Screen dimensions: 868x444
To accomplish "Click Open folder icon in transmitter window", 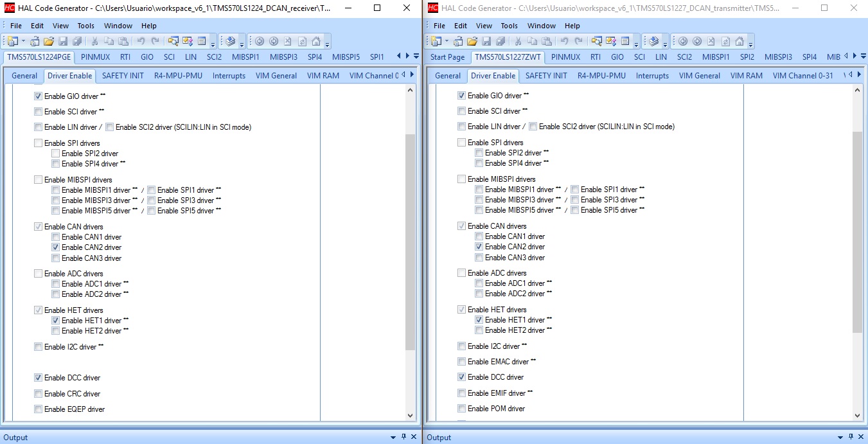I will [x=472, y=41].
